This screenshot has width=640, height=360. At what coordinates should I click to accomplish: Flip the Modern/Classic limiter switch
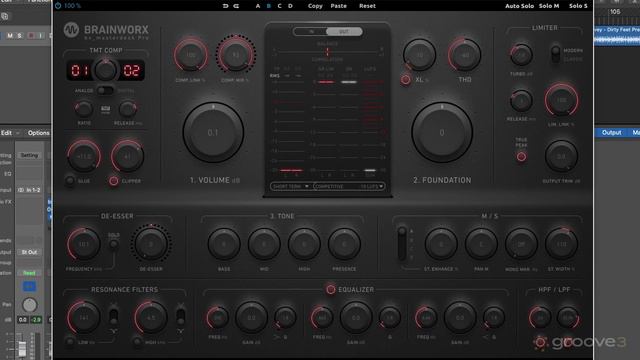pos(556,54)
